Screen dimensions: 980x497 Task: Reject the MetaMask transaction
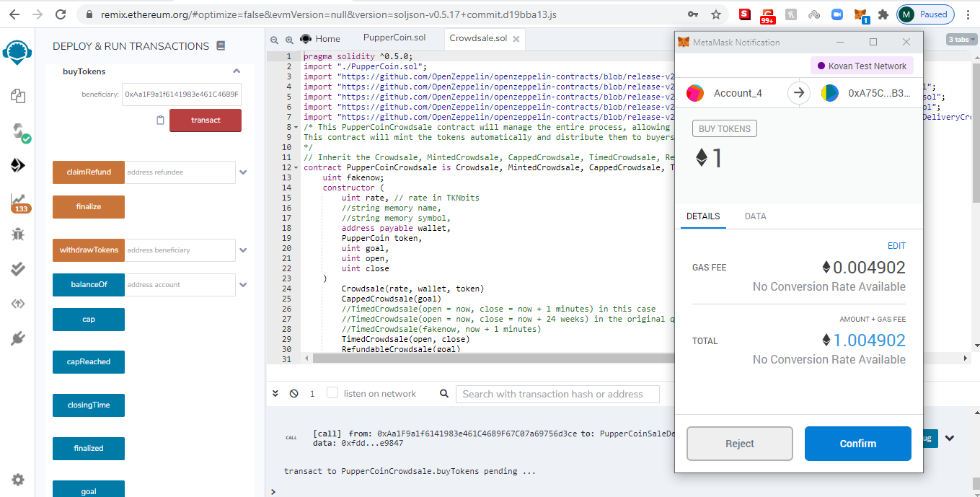740,444
